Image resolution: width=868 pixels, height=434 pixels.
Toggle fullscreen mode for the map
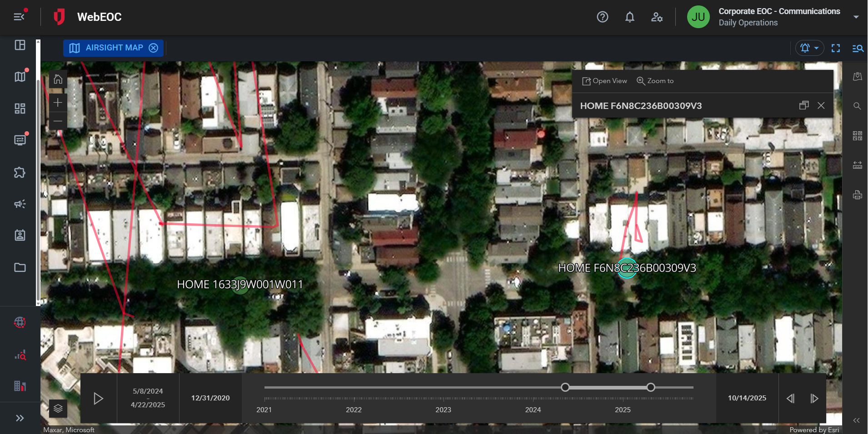tap(835, 48)
